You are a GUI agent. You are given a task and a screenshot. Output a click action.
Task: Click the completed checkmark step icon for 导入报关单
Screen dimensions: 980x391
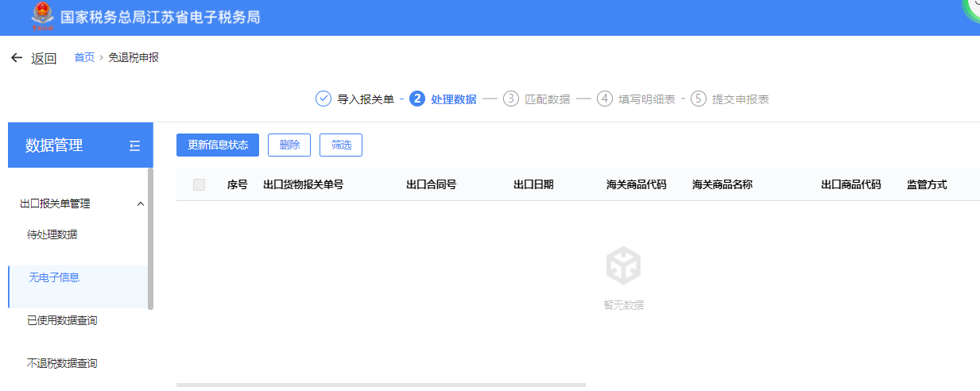(x=323, y=99)
